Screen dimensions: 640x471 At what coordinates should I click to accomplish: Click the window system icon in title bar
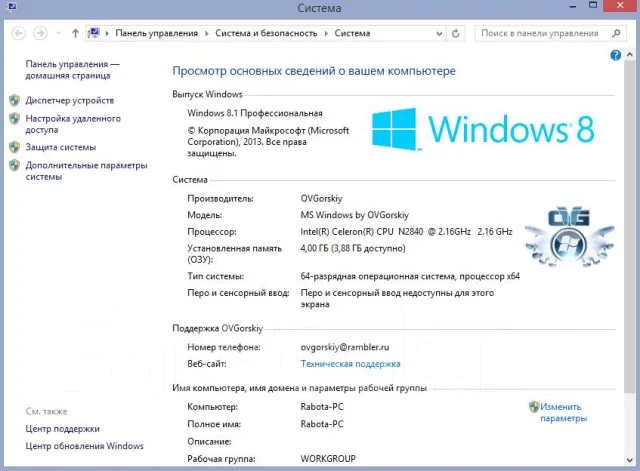11,6
